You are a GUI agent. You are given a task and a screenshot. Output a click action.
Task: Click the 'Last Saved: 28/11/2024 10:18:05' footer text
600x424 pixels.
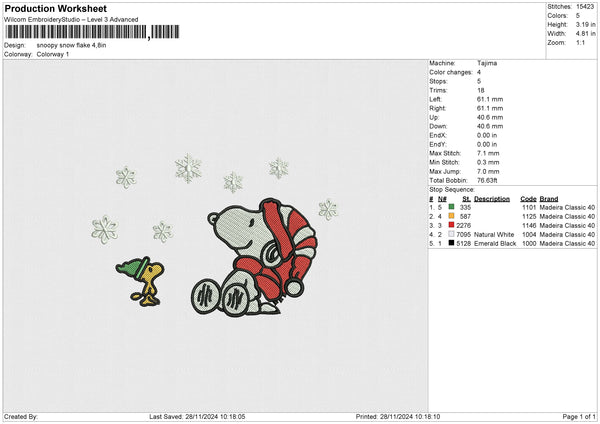click(x=197, y=417)
